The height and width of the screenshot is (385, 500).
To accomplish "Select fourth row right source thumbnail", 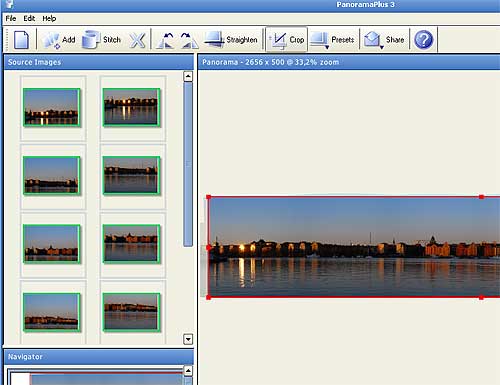I will point(131,312).
